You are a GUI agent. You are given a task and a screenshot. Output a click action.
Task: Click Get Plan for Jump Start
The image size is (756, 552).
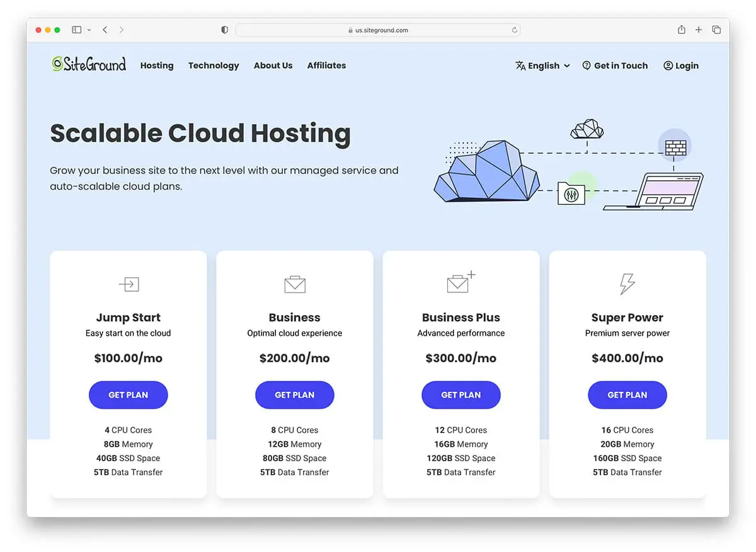(x=129, y=395)
